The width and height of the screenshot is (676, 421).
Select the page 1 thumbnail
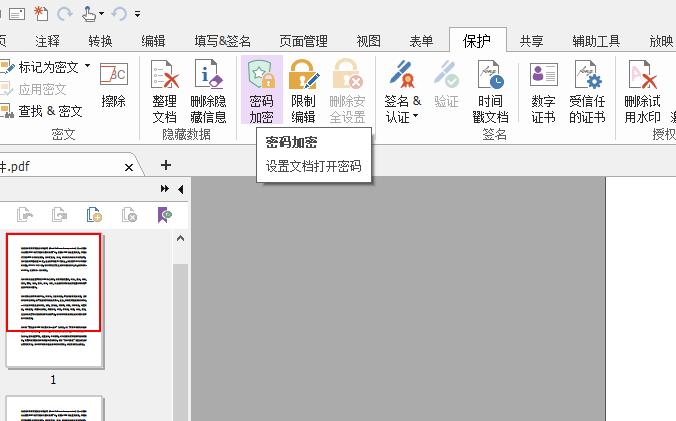point(54,300)
